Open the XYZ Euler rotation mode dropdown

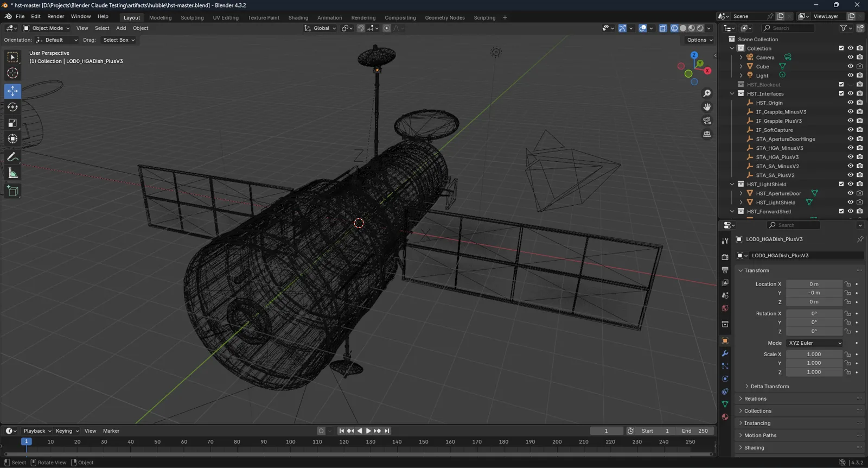point(815,343)
